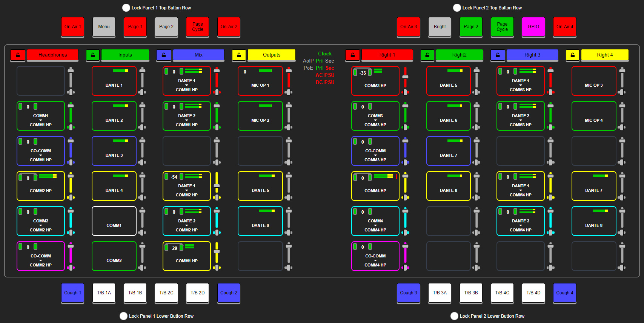The image size is (644, 323).
Task: Click the blue lock icon beside Right 3
Action: (498, 55)
